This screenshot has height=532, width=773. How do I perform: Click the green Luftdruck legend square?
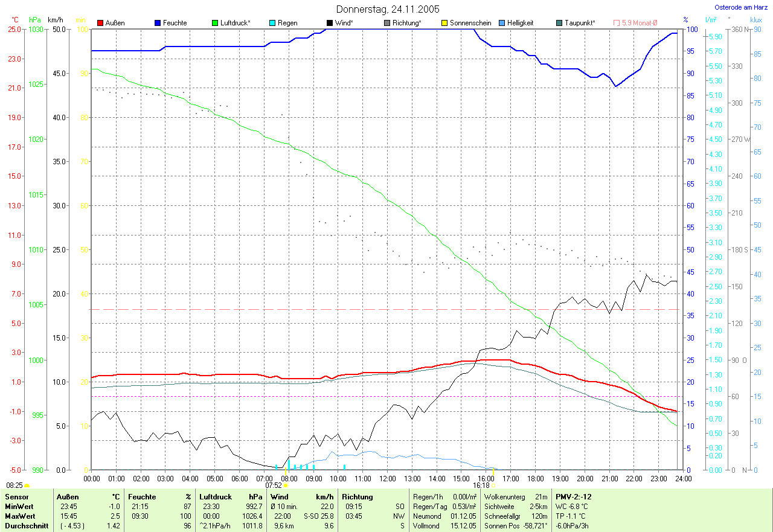214,23
